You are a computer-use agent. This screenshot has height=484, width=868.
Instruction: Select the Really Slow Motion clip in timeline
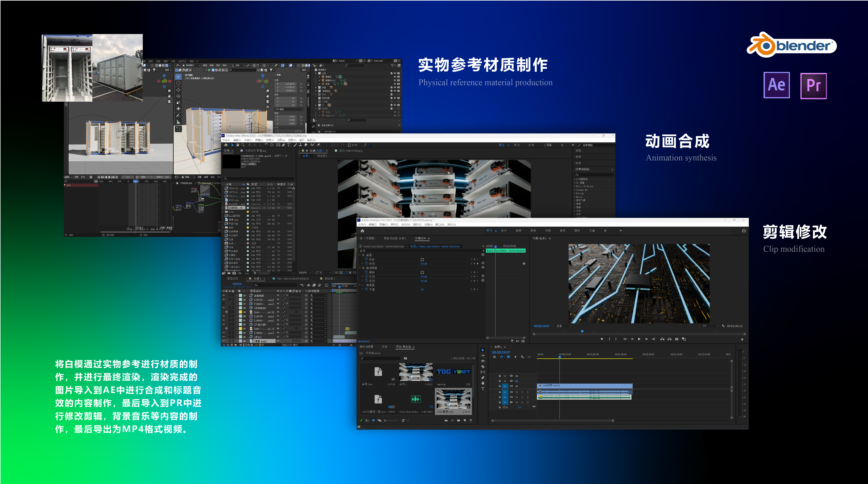[x=506, y=251]
